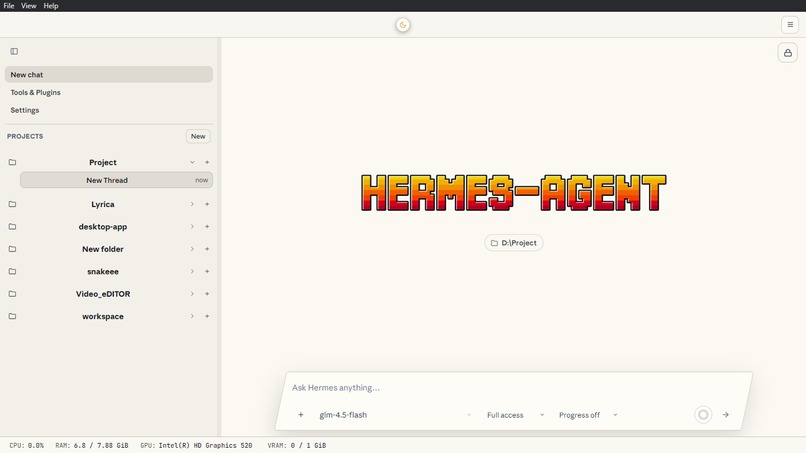Click the GPU name status
This screenshot has width=806, height=453.
tap(196, 446)
